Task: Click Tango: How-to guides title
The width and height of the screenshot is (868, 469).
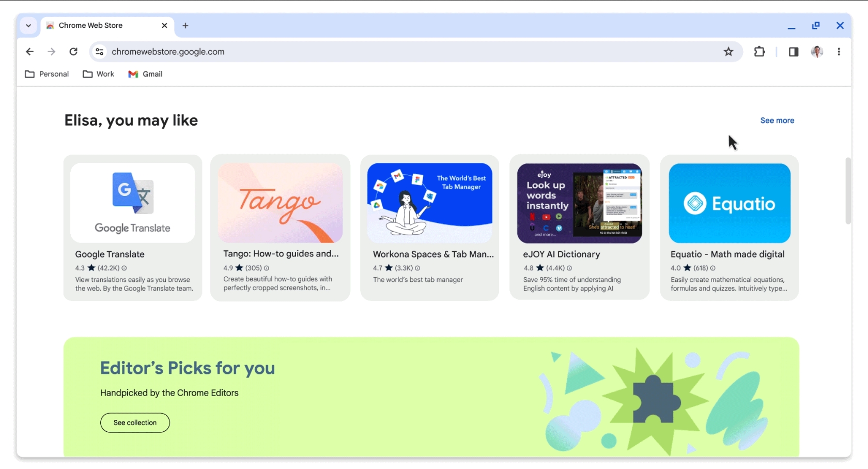Action: tap(281, 254)
